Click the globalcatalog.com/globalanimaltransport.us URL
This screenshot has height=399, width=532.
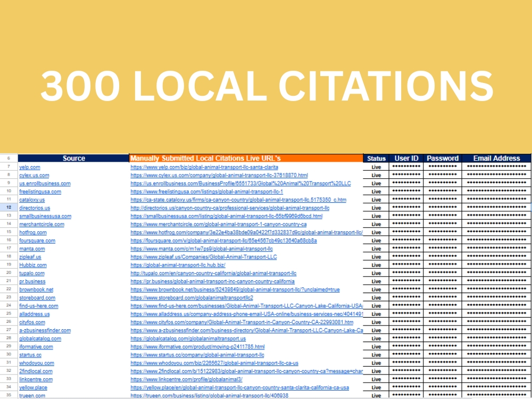click(188, 338)
